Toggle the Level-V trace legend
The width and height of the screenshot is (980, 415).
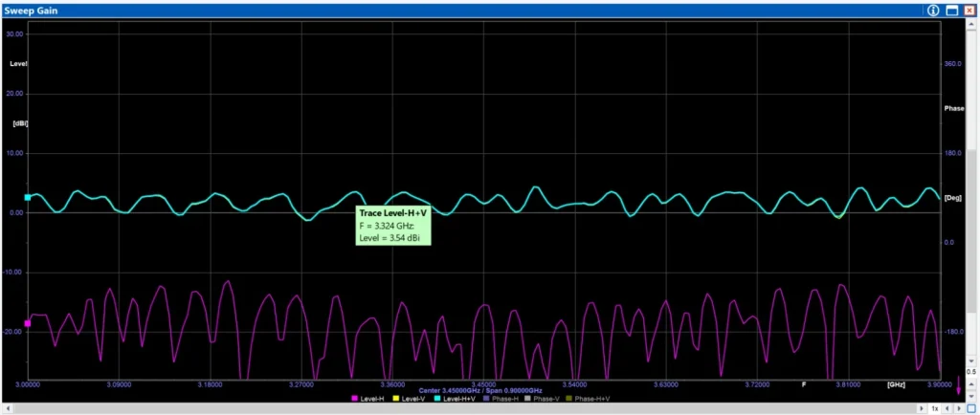point(410,398)
